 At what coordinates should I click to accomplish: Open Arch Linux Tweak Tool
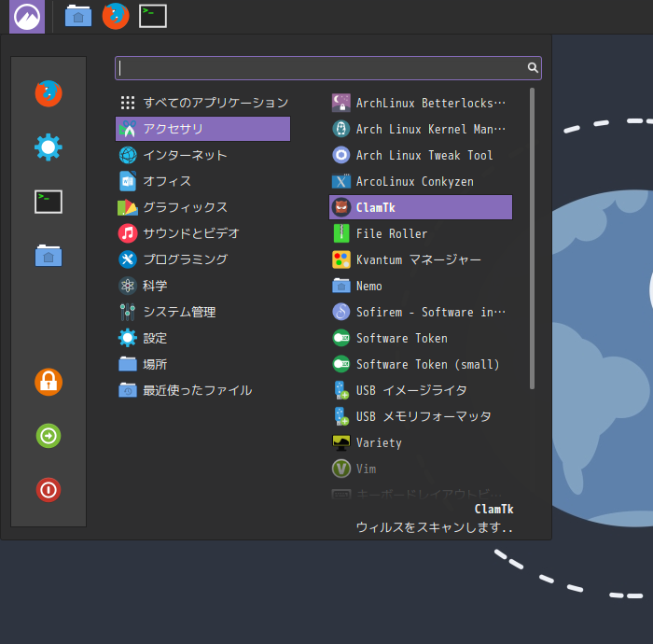(424, 155)
